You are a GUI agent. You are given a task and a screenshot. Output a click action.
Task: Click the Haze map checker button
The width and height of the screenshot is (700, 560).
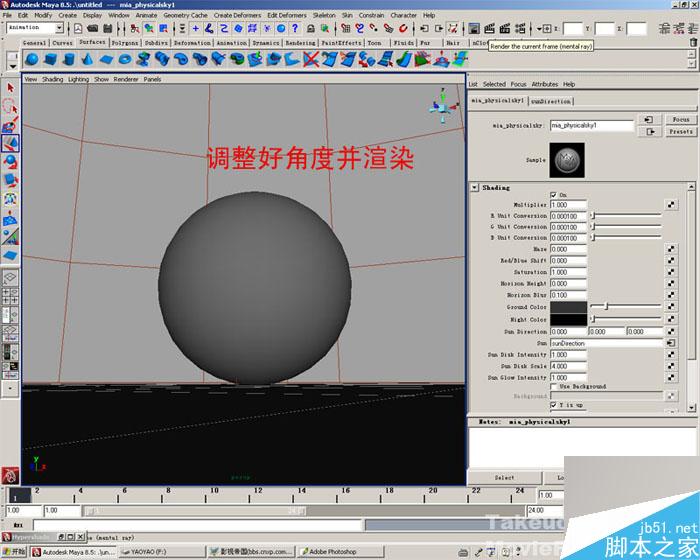tap(671, 249)
